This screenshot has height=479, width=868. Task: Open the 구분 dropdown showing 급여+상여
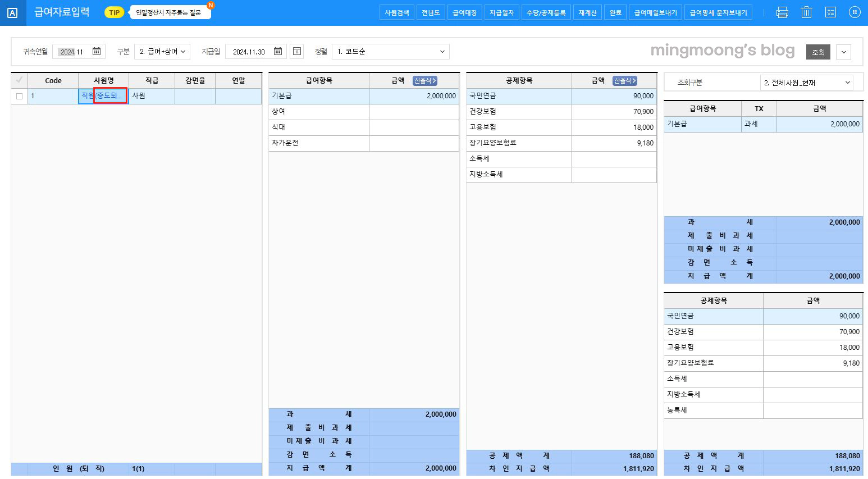[x=162, y=52]
